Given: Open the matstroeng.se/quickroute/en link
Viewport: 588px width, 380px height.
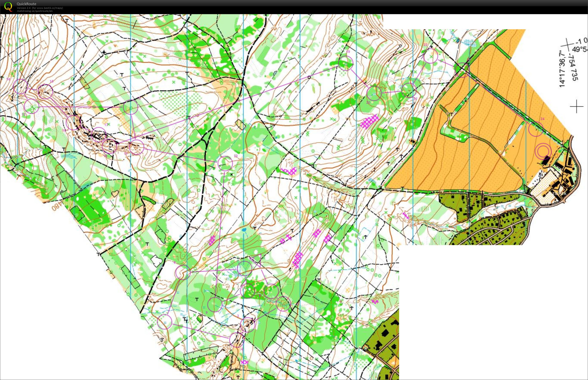Looking at the screenshot, I should (x=34, y=11).
